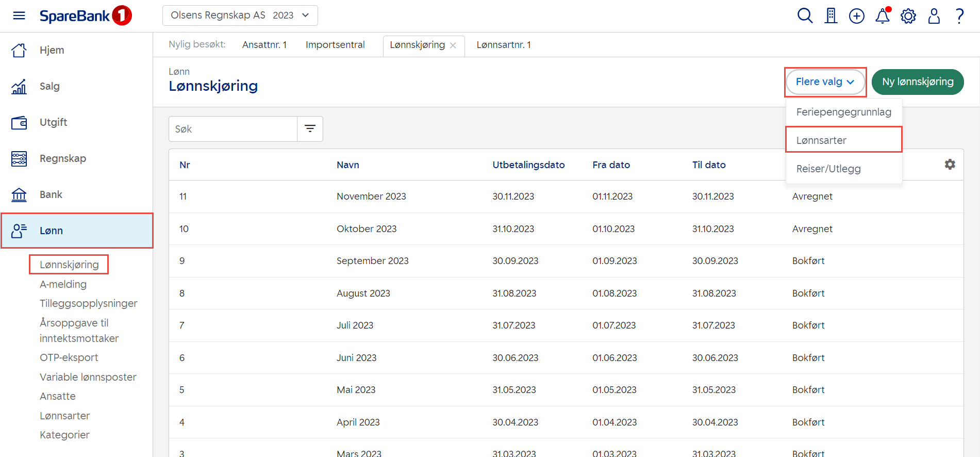Open the company building icon
980x457 pixels.
(x=830, y=16)
